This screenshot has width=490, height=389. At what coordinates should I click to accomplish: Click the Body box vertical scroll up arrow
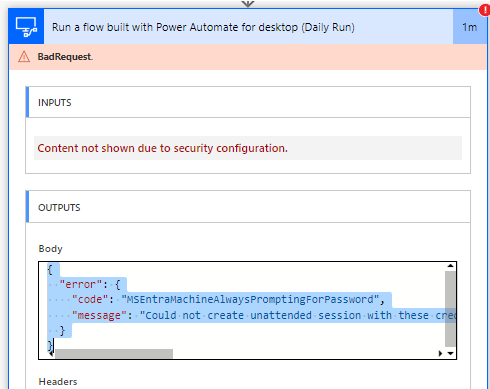pyautogui.click(x=451, y=266)
